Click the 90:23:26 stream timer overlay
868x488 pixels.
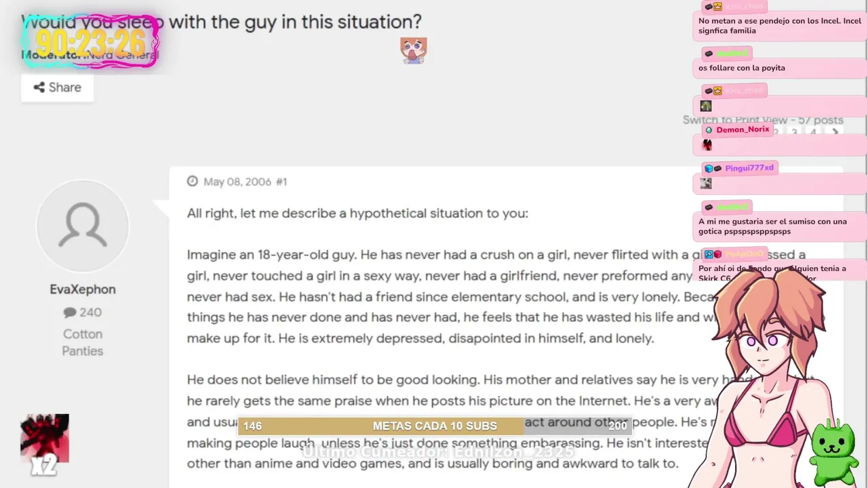pos(90,42)
